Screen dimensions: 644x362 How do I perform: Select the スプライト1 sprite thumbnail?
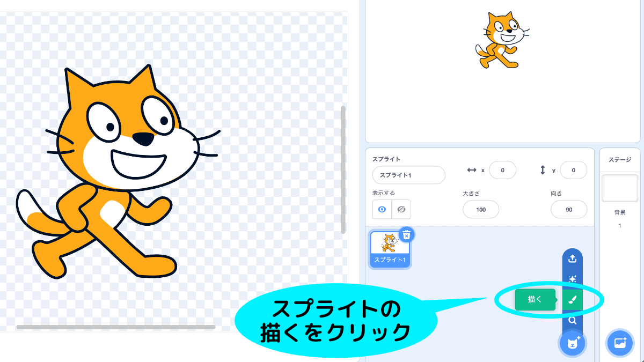[390, 248]
